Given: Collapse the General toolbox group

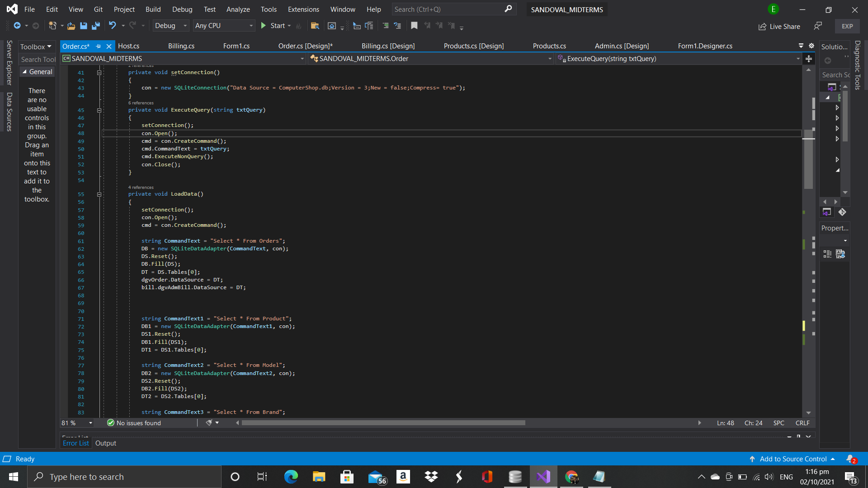Looking at the screenshot, I should 25,72.
